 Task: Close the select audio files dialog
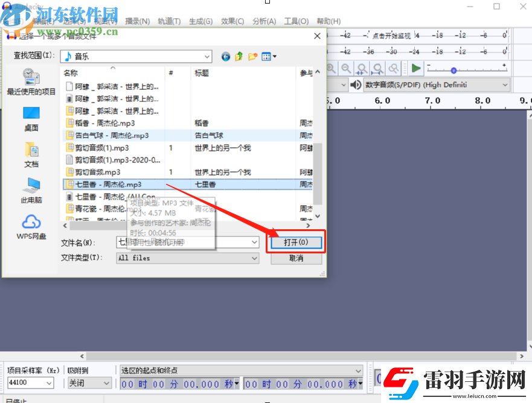[x=317, y=36]
